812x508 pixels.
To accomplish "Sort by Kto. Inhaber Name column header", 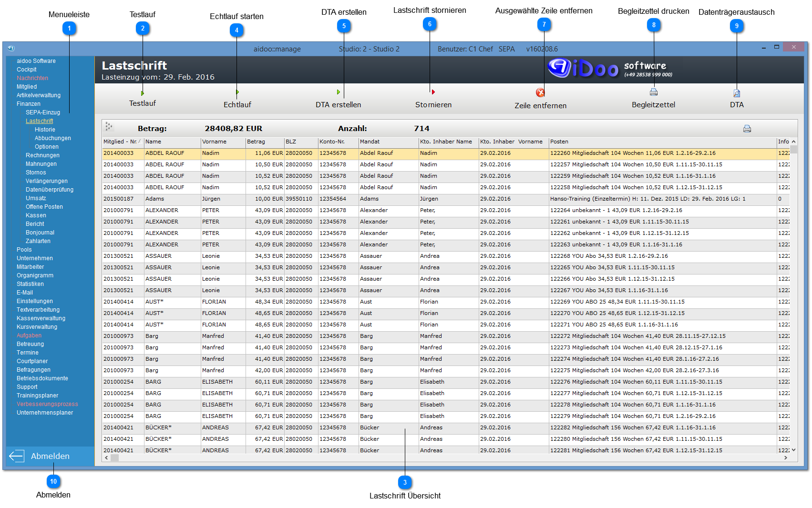I will coord(448,142).
